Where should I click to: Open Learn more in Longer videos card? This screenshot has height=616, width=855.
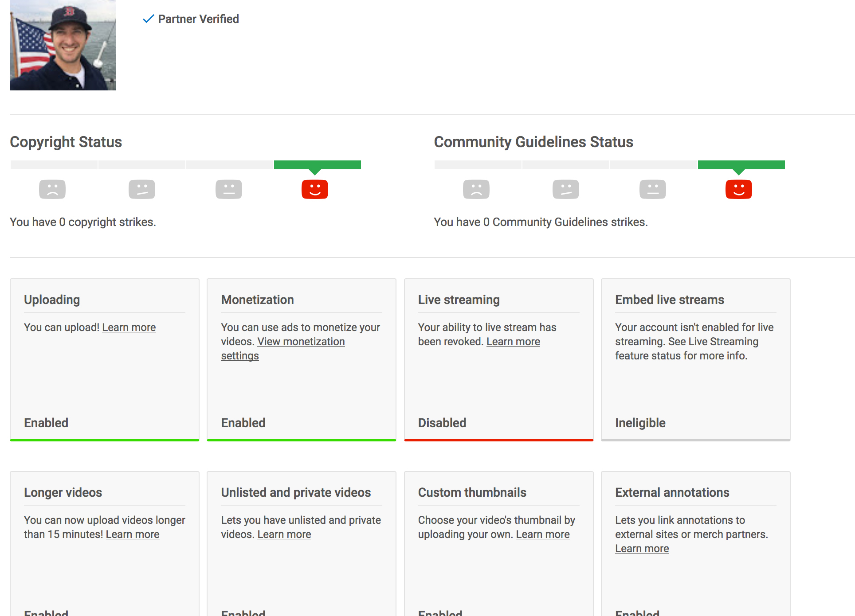pyautogui.click(x=133, y=534)
